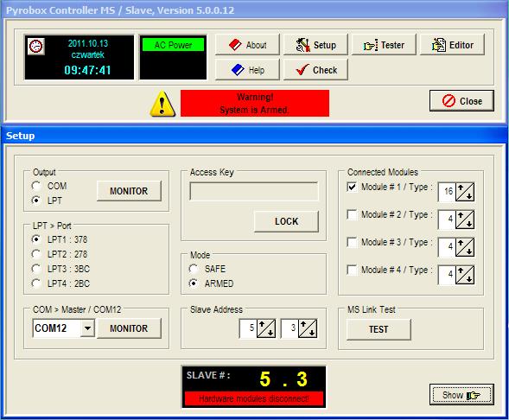The image size is (509, 420).
Task: Click MONITOR button in Output group
Action: 129,191
